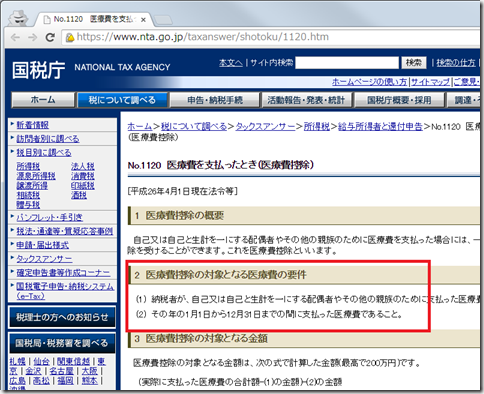Open 法人税 sidebar link
Viewport: 484px width, 394px height.
click(x=83, y=166)
